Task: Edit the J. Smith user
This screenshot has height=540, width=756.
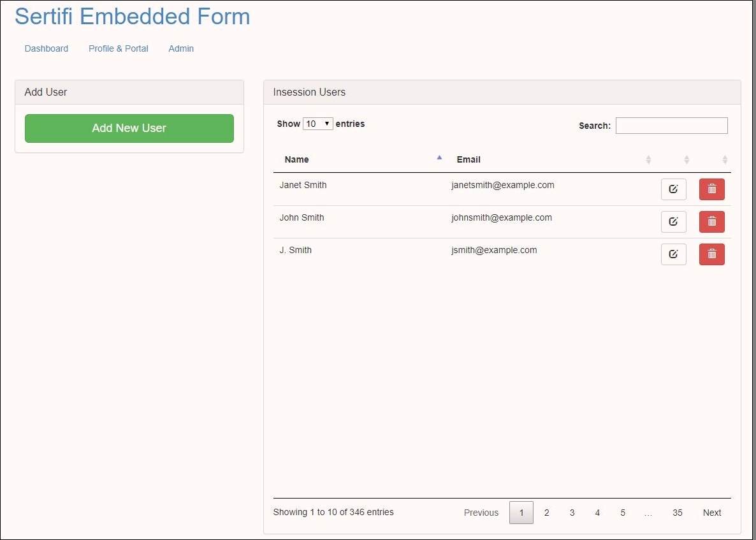Action: (673, 254)
